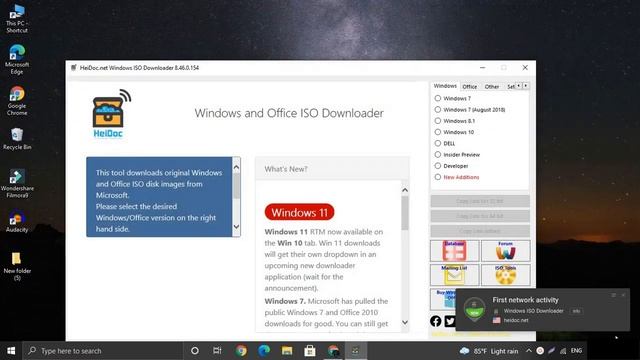The image size is (640, 360).
Task: Click the heidoc.net text in notification
Action: (x=516, y=320)
